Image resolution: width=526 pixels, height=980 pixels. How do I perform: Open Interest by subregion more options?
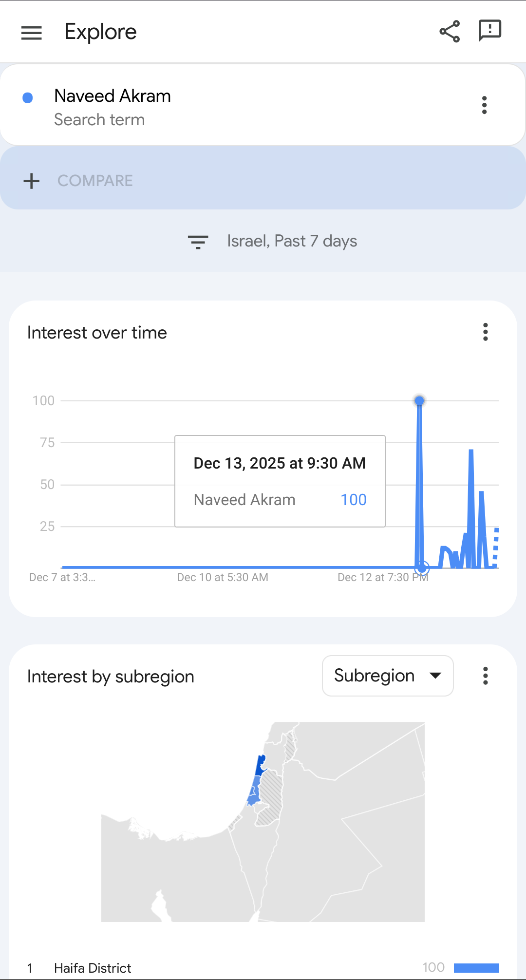[485, 676]
